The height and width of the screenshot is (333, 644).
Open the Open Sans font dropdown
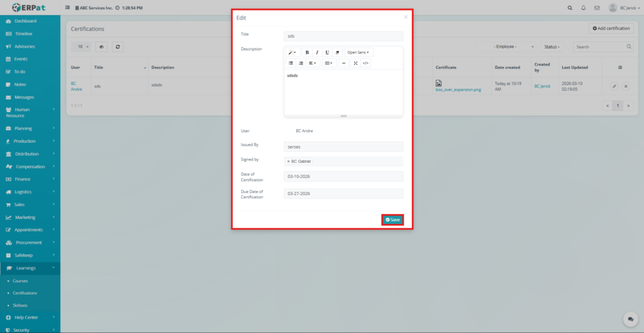358,52
